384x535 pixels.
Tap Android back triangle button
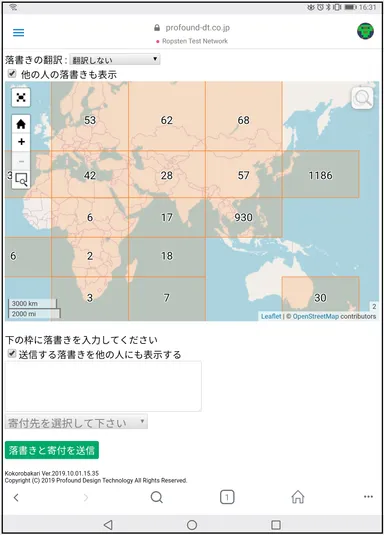(108, 524)
